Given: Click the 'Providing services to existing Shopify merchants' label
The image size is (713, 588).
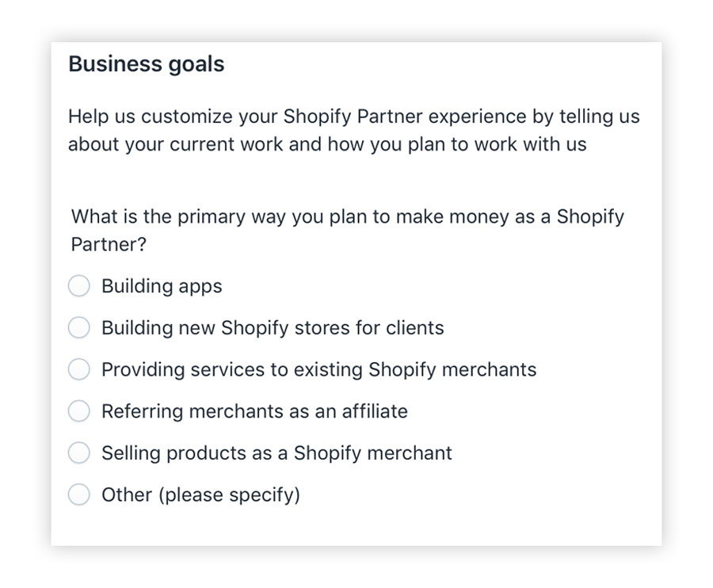Looking at the screenshot, I should (x=318, y=370).
